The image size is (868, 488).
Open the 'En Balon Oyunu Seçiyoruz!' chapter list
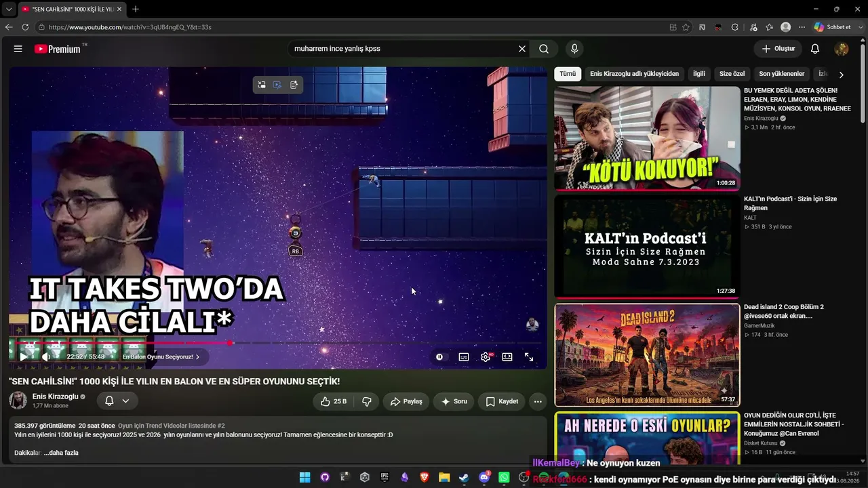tap(161, 357)
